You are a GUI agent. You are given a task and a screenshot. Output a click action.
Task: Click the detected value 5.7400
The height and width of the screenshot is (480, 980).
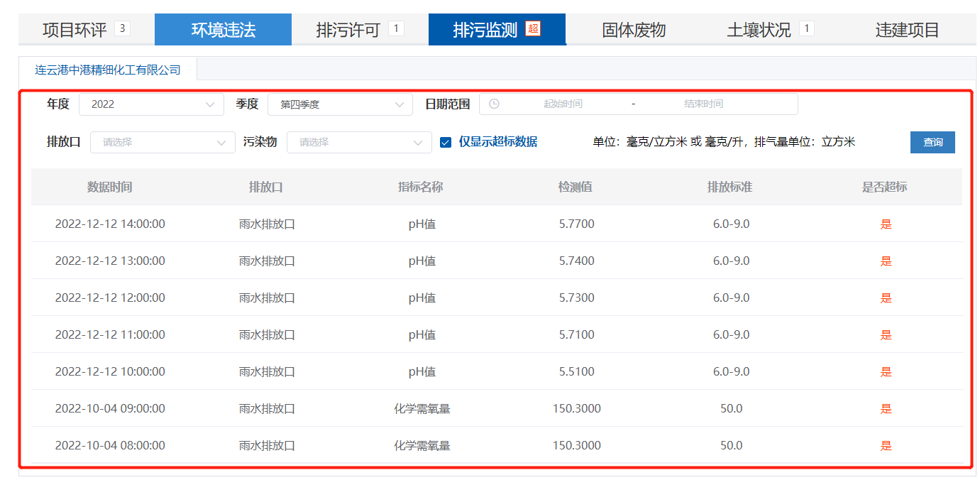577,261
